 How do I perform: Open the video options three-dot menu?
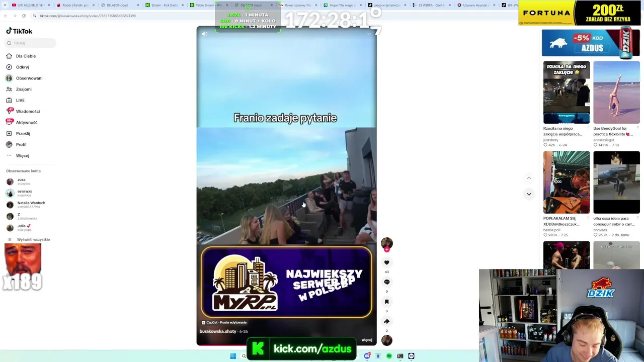(368, 34)
